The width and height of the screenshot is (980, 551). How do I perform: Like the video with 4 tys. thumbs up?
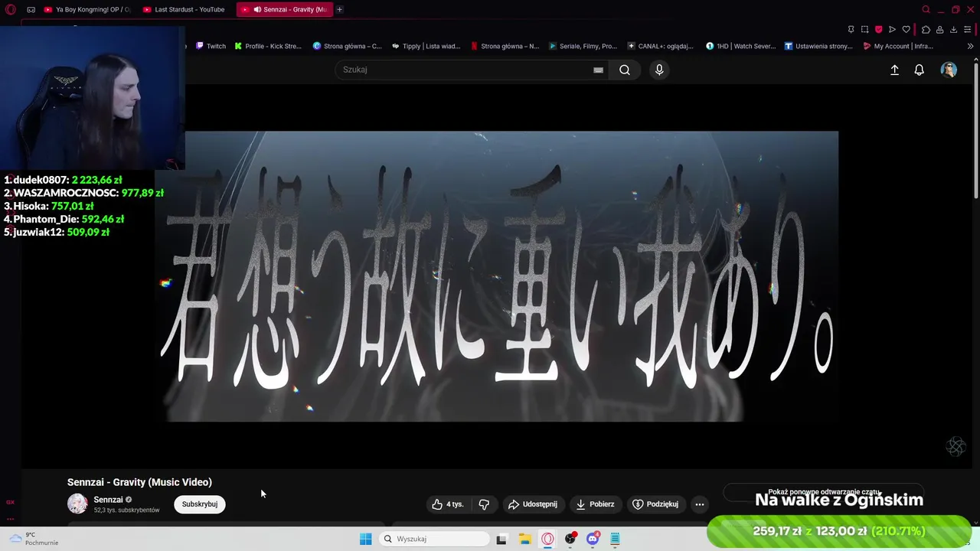pyautogui.click(x=449, y=504)
